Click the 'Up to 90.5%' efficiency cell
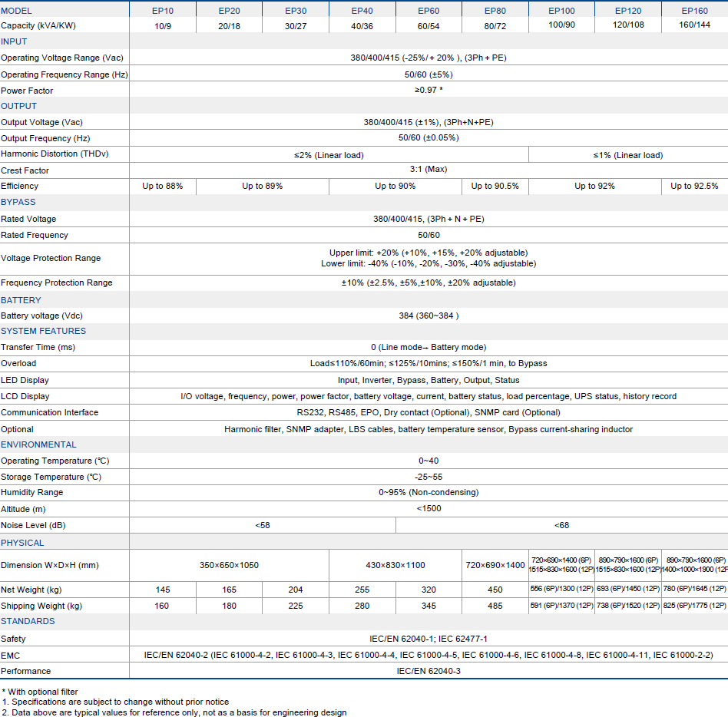728x717 pixels. (495, 186)
